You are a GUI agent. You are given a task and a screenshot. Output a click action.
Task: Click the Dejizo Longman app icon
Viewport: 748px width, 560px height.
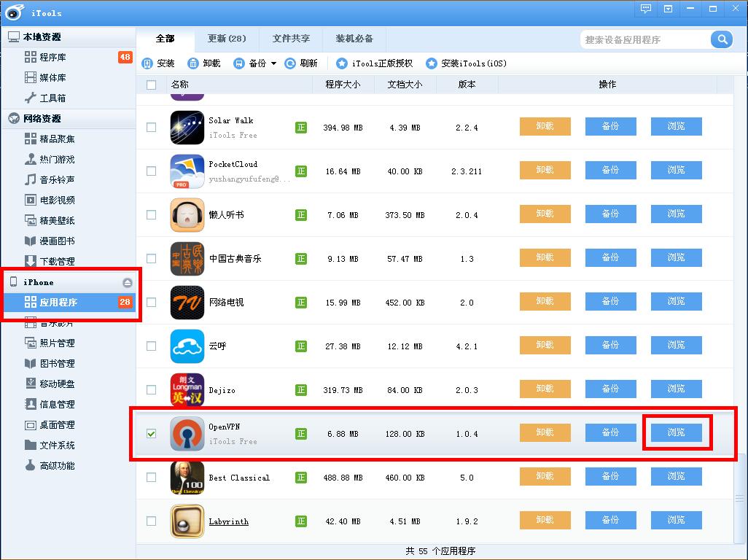pyautogui.click(x=187, y=389)
